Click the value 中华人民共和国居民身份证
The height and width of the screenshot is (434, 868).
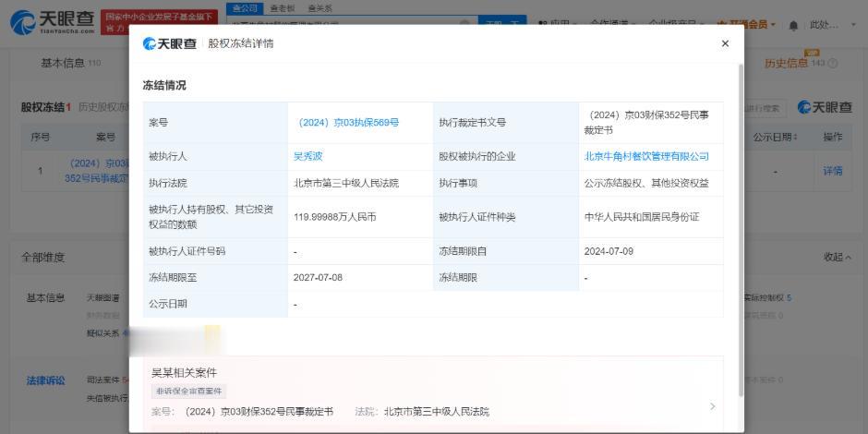[x=642, y=217]
